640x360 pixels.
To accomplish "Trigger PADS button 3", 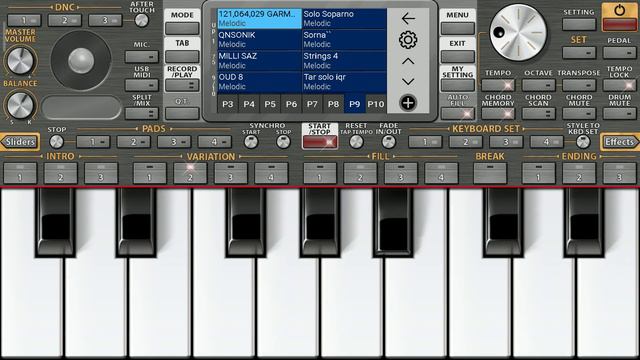I will [x=174, y=142].
